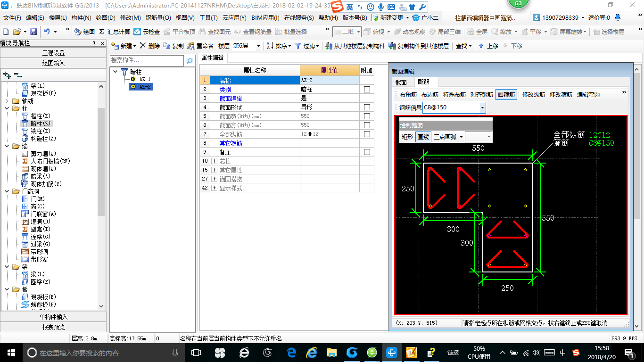Image resolution: width=644 pixels, height=362 pixels.
Task: Click the 布边筋 button
Action: coord(429,94)
